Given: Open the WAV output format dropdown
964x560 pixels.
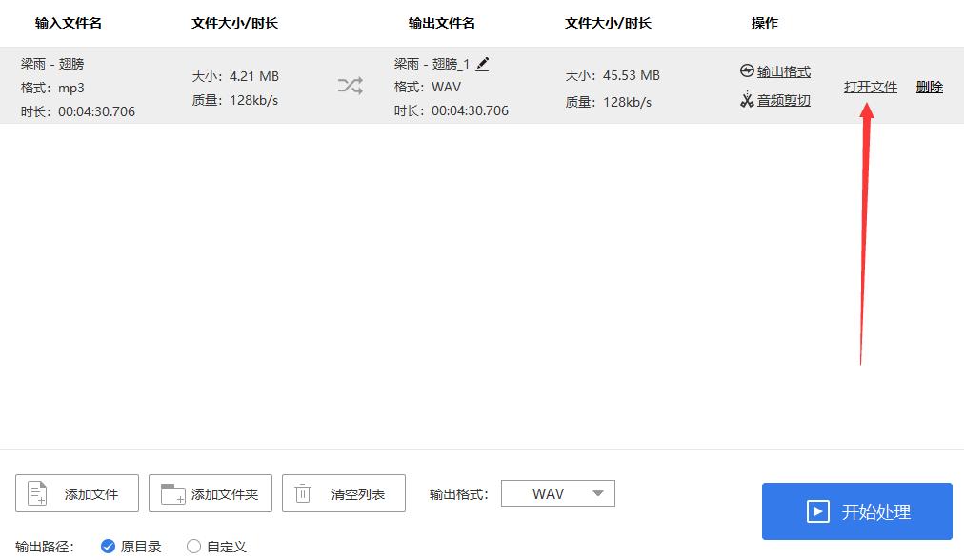Looking at the screenshot, I should 557,492.
